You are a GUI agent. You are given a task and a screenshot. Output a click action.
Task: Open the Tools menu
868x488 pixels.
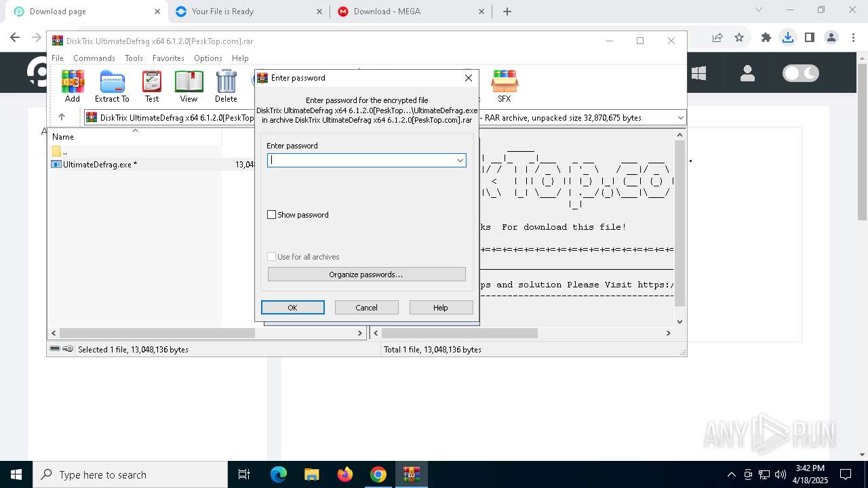[x=134, y=58]
